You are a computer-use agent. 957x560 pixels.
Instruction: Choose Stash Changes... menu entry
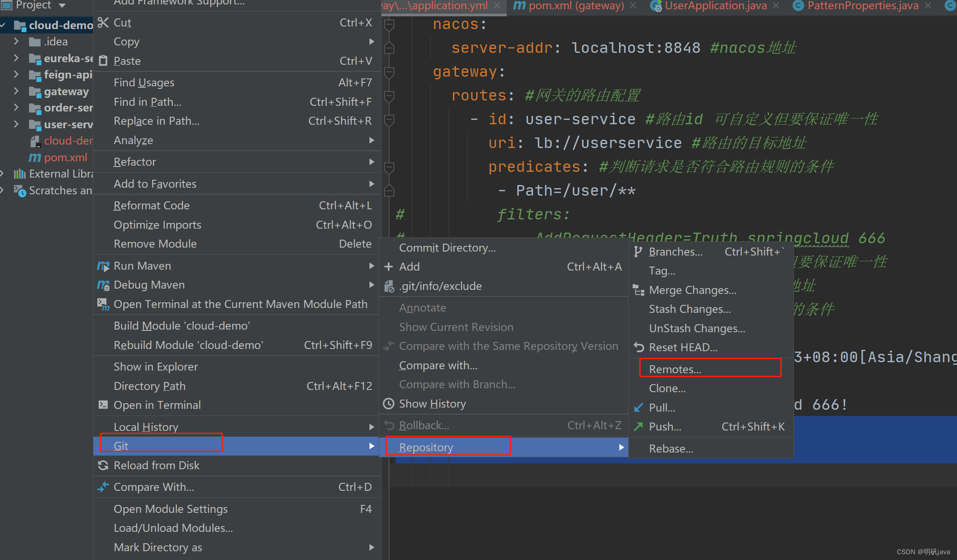click(690, 309)
